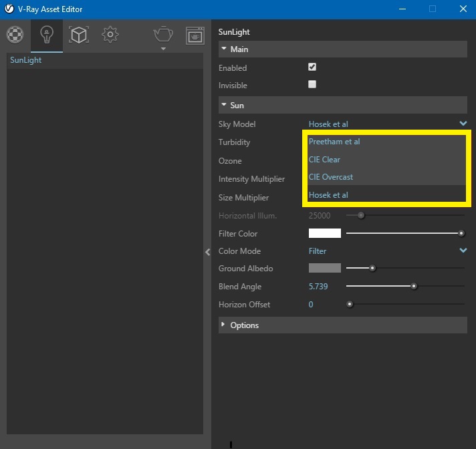Viewport: 476px width, 449px height.
Task: Open the Settings gear tab
Action: 110,35
